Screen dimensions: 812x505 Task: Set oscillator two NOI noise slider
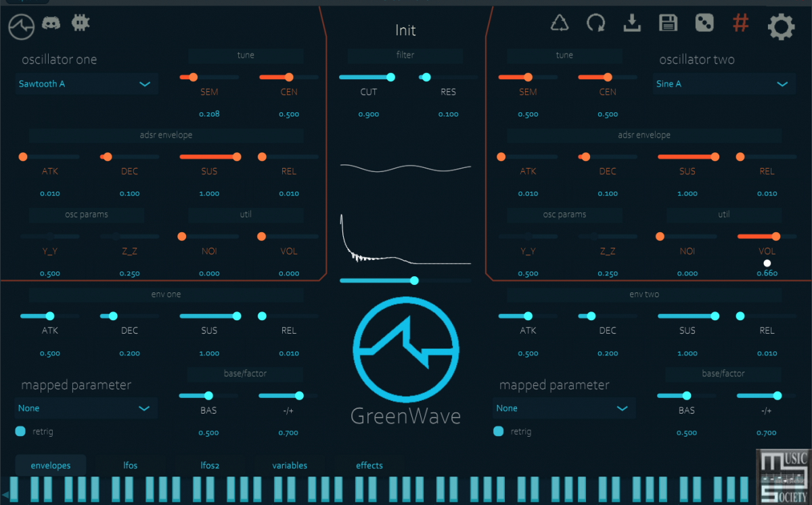(x=687, y=236)
